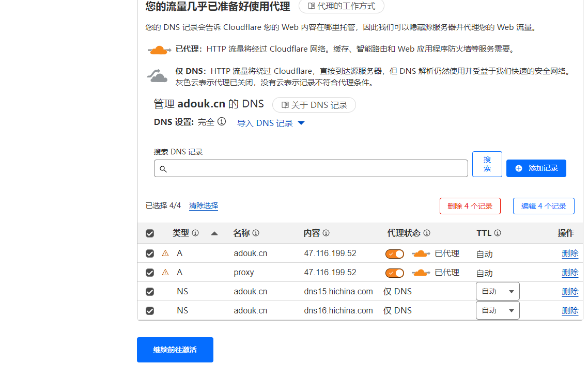Click the sort arrow in the 类型 column
This screenshot has width=588, height=380.
(214, 233)
